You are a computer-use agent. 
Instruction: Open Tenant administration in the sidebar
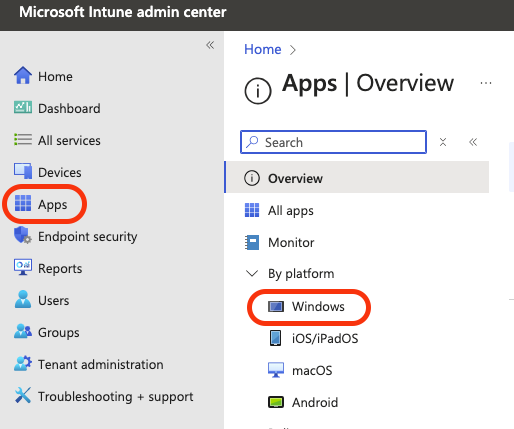pyautogui.click(x=101, y=364)
